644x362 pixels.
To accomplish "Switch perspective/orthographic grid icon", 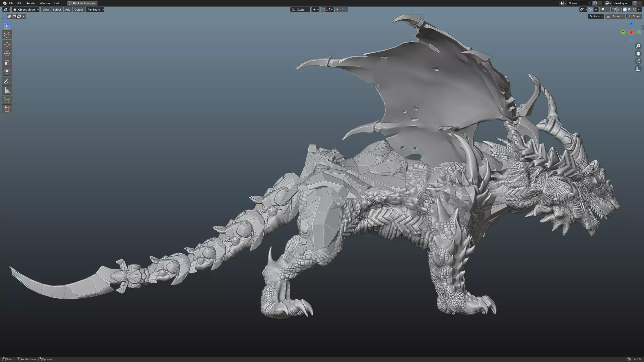I will click(x=638, y=69).
